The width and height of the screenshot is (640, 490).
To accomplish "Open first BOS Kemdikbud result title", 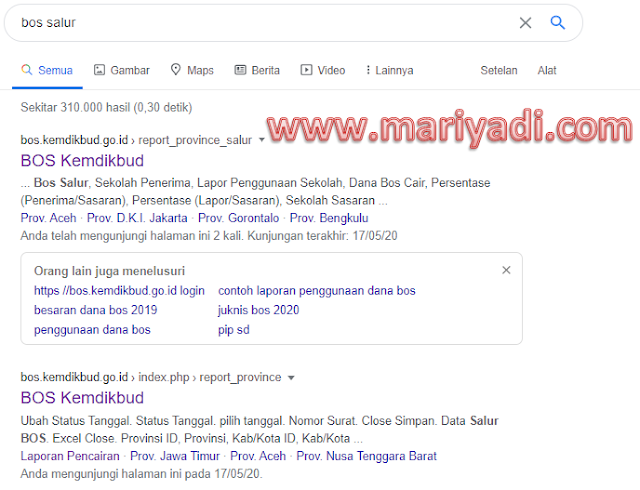I will coord(82,160).
